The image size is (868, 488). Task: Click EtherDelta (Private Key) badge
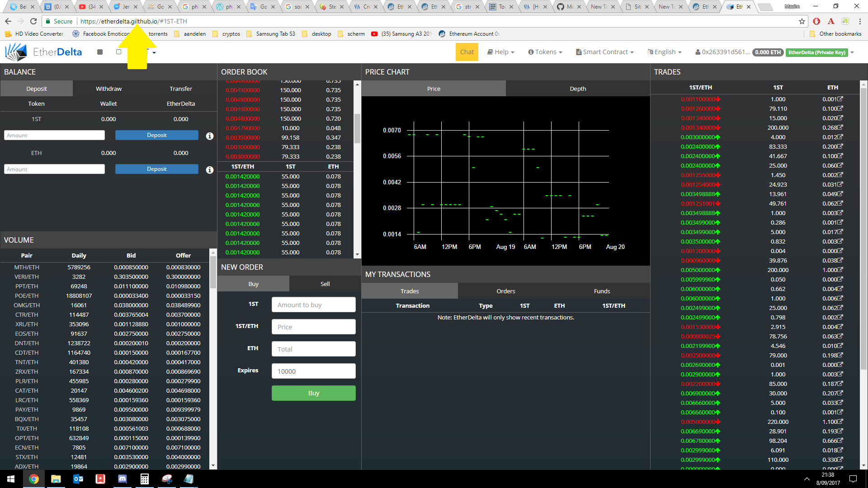(x=816, y=52)
